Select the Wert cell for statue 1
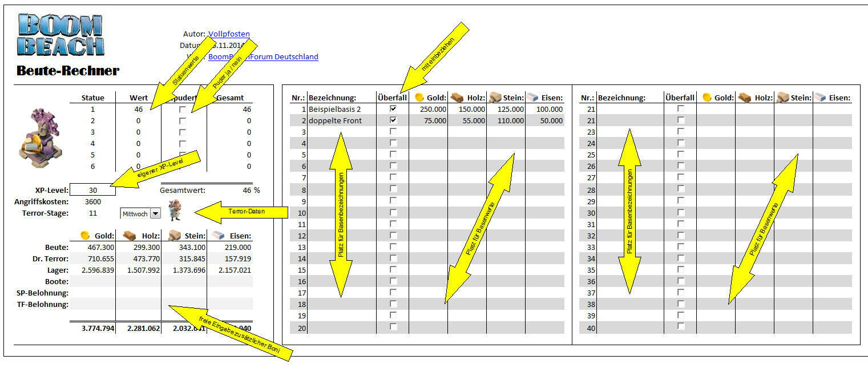Screen dimensions: 868x368 pos(138,109)
